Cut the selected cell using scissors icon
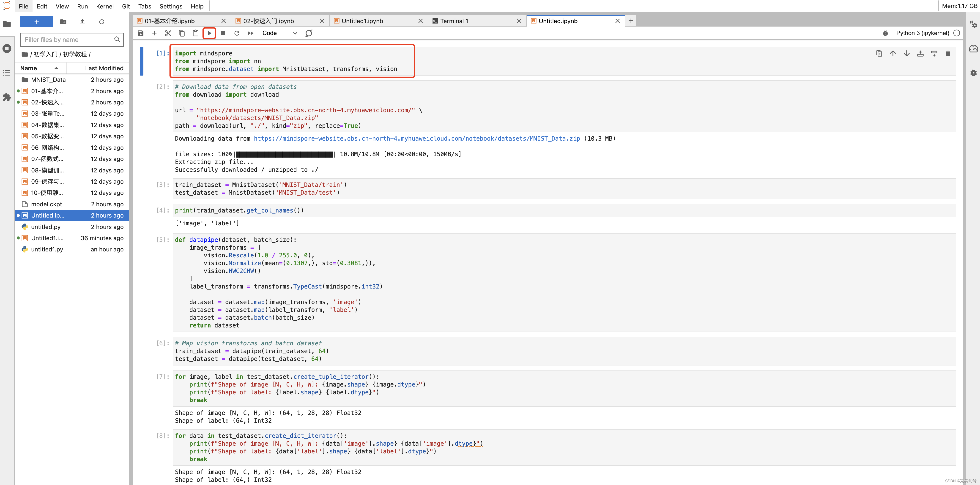 [x=168, y=33]
